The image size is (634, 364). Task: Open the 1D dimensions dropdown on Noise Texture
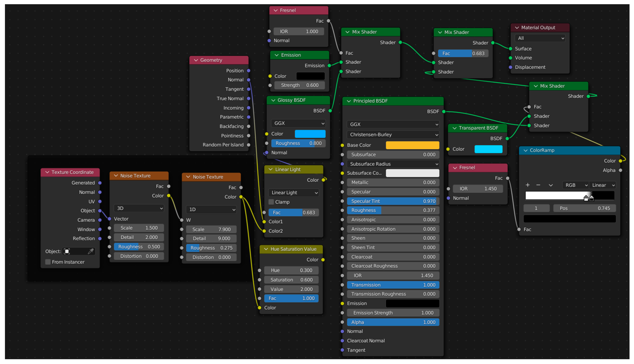(211, 209)
